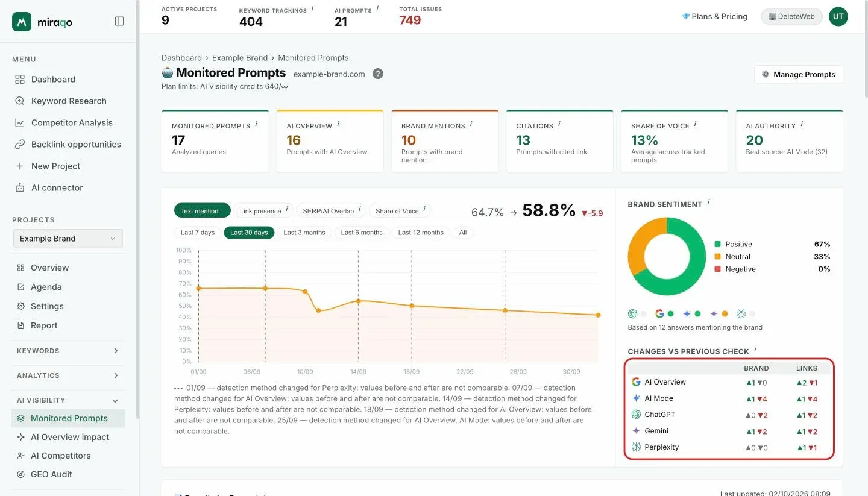Click the miraqo logo icon
This screenshot has width=868, height=496.
coord(22,22)
